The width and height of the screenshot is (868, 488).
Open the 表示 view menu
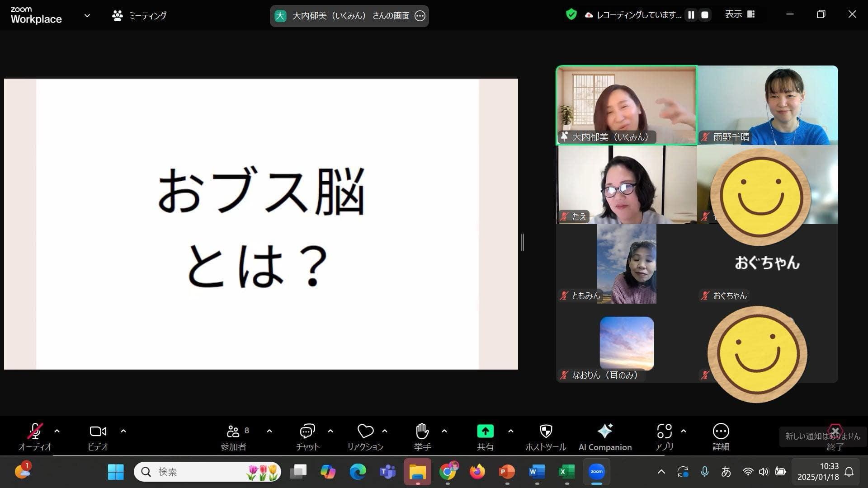tap(740, 14)
